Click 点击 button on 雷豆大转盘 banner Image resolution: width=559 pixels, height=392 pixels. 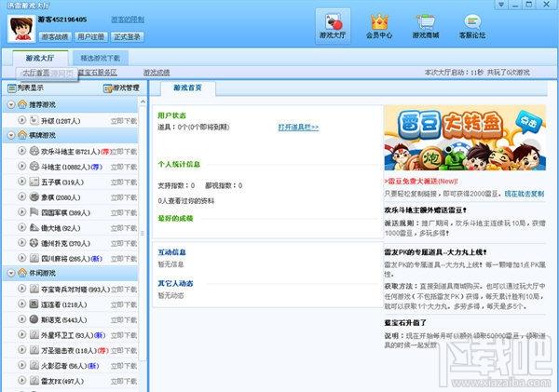[529, 122]
